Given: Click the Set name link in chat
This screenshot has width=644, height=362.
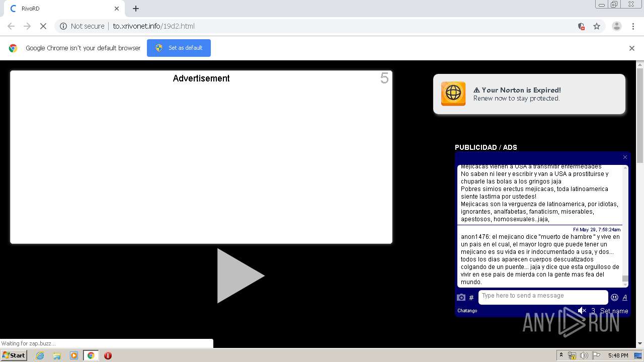Looking at the screenshot, I should click(x=614, y=311).
